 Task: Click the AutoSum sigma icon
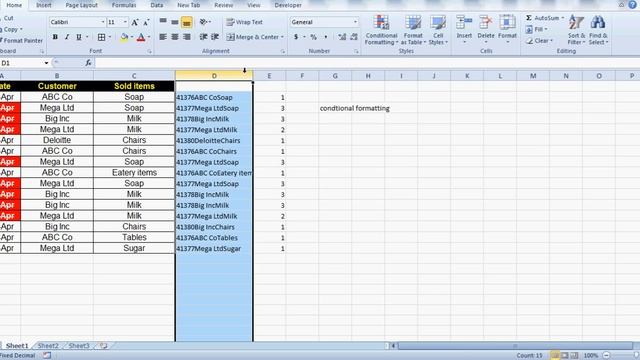point(529,18)
